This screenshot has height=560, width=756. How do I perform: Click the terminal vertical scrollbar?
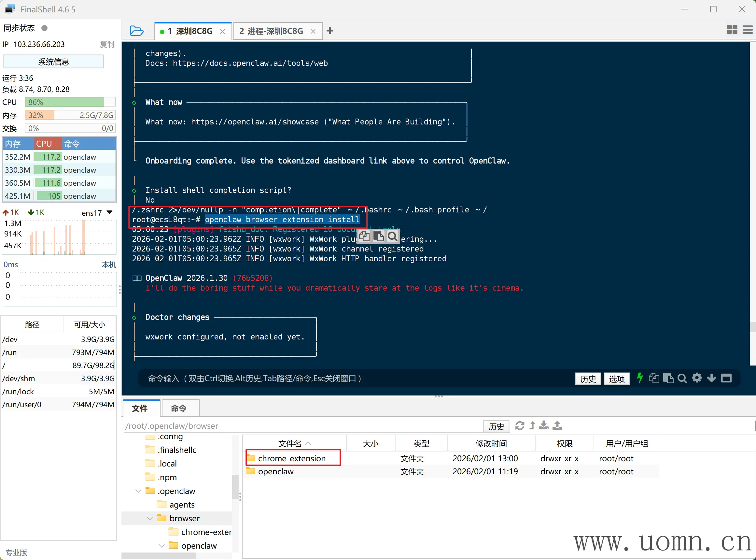(x=752, y=327)
